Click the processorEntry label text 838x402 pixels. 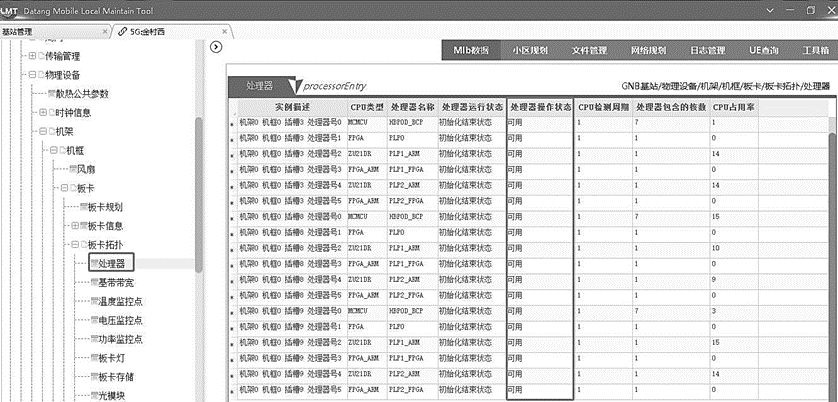pos(335,87)
